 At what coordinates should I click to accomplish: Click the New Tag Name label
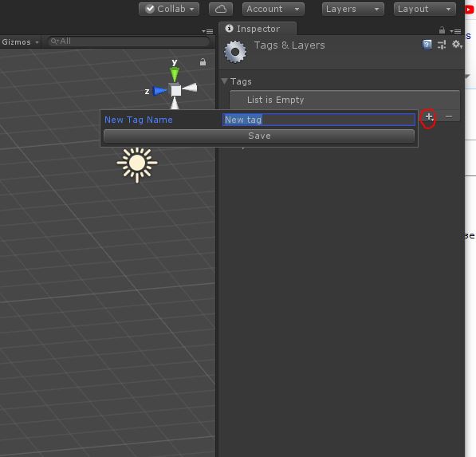139,120
